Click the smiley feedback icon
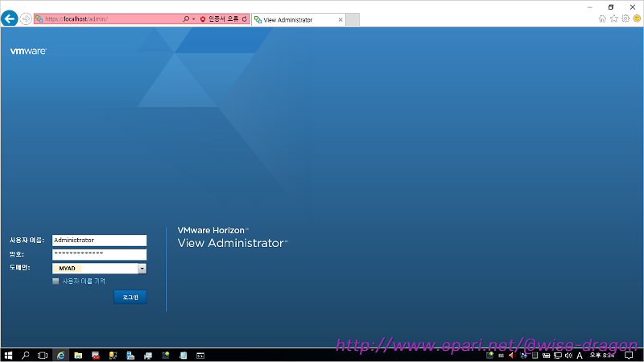The image size is (644, 362). [x=637, y=19]
